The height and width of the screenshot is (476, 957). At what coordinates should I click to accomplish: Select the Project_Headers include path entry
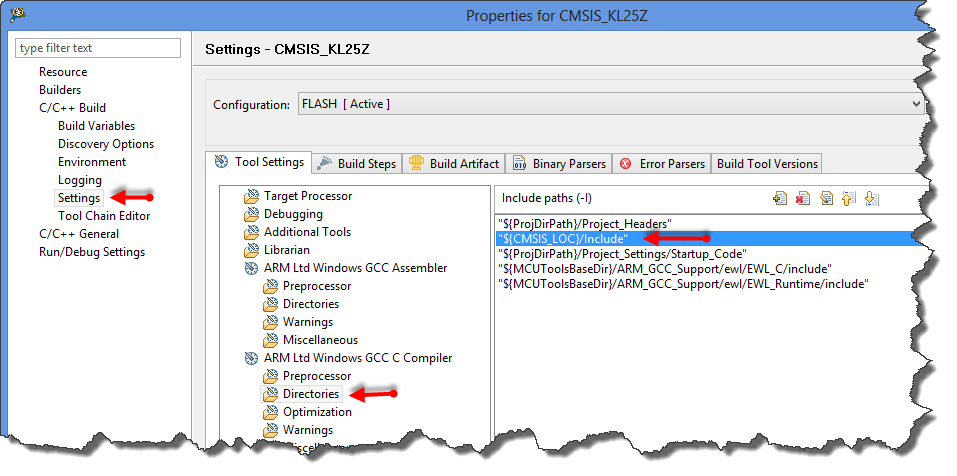click(x=585, y=223)
